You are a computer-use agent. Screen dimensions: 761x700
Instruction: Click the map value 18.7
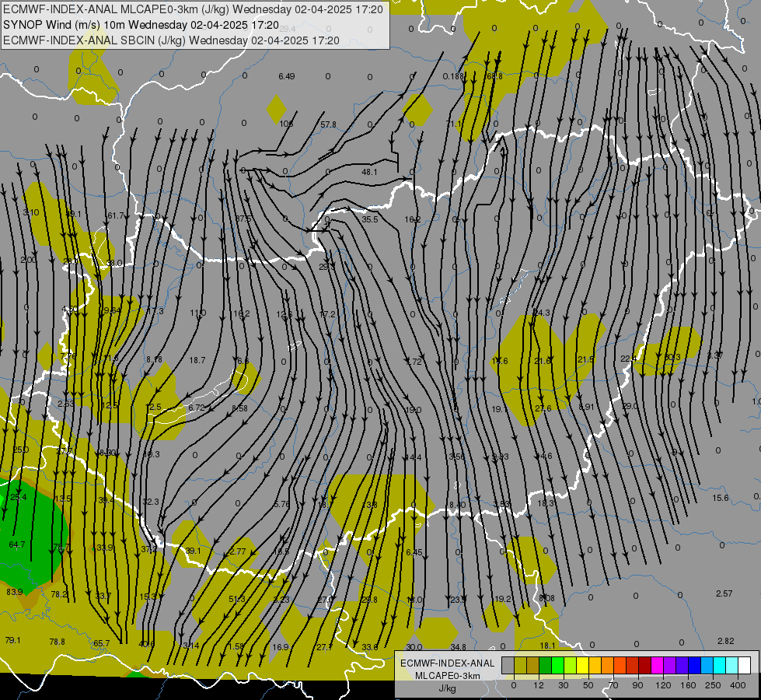pos(197,360)
